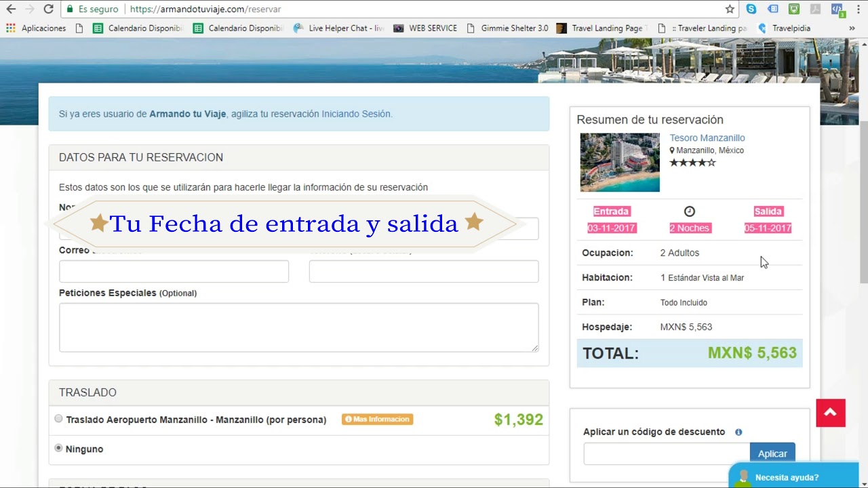Click the green MXN$ 5,563 total amount
The width and height of the screenshot is (868, 488).
752,353
